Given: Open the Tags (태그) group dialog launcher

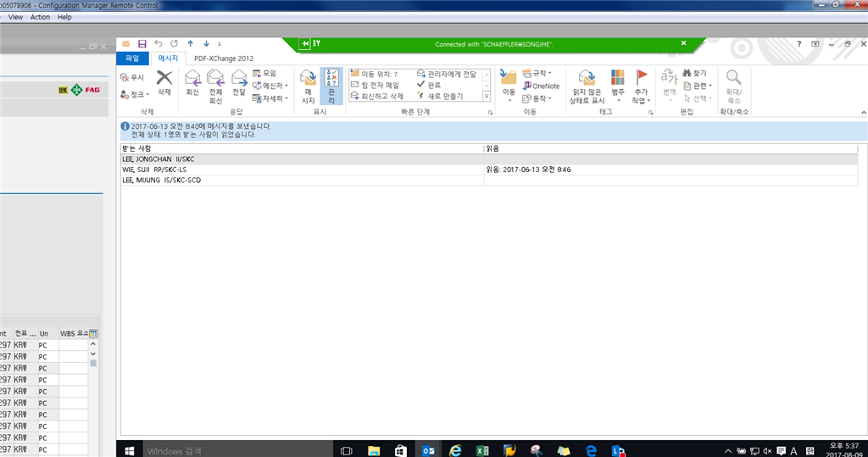Looking at the screenshot, I should [x=650, y=113].
